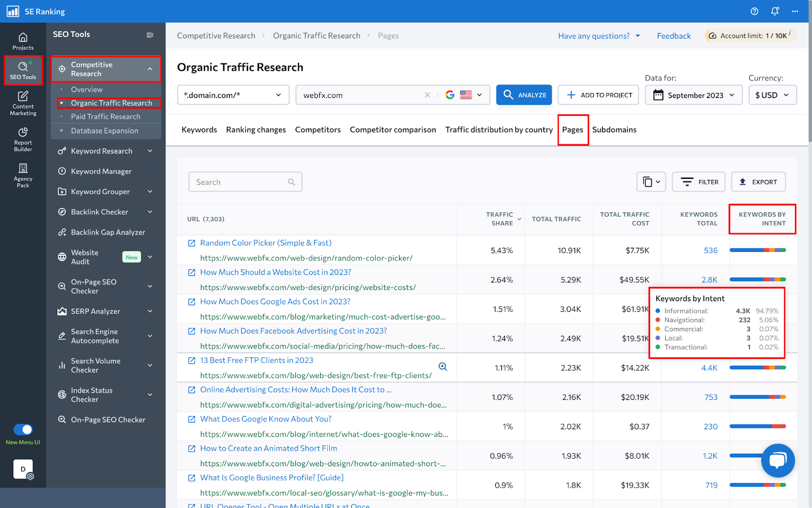Screen dimensions: 812x508
Task: Click the magnifier icon on FTP Clients row
Action: [x=443, y=367]
